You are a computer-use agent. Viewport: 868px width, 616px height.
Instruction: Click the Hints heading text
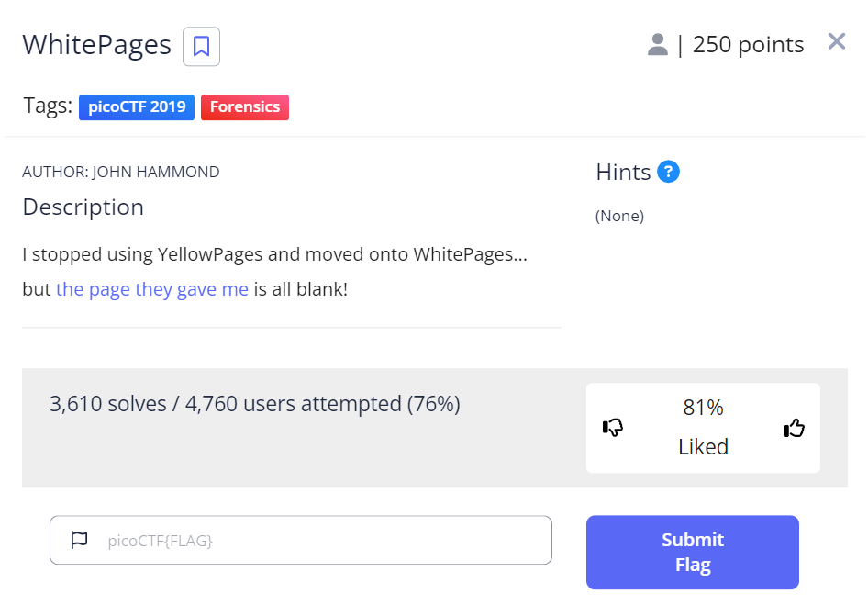click(623, 172)
